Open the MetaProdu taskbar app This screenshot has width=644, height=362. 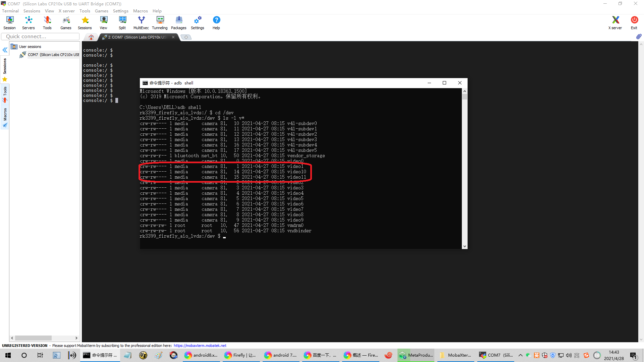(x=416, y=355)
